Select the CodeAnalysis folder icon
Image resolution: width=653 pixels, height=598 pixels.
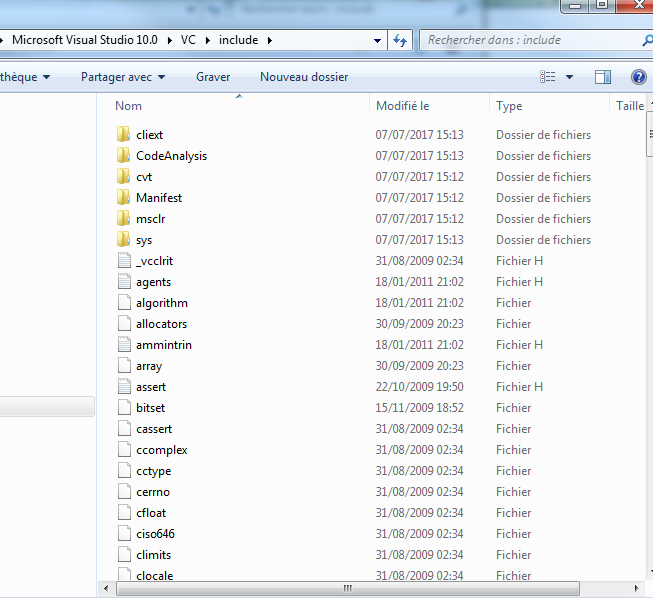tap(123, 155)
